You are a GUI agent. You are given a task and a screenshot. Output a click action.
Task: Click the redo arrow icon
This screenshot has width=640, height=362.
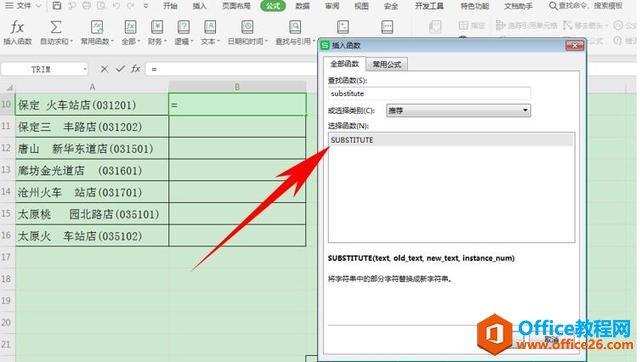pos(130,6)
